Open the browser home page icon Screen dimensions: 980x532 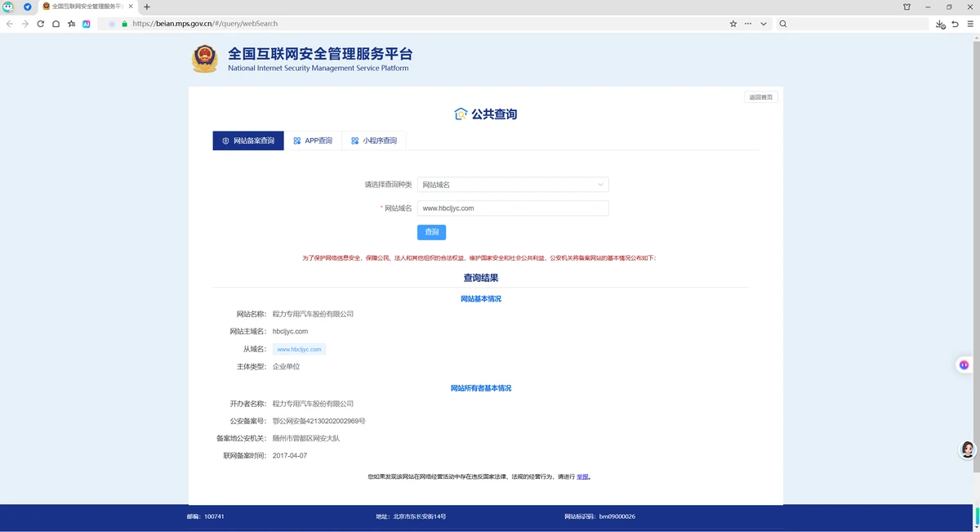(x=56, y=24)
